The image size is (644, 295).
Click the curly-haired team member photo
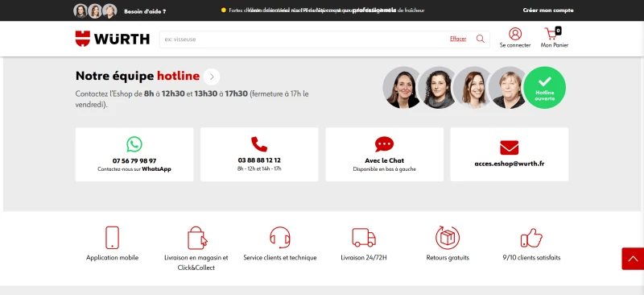(438, 88)
